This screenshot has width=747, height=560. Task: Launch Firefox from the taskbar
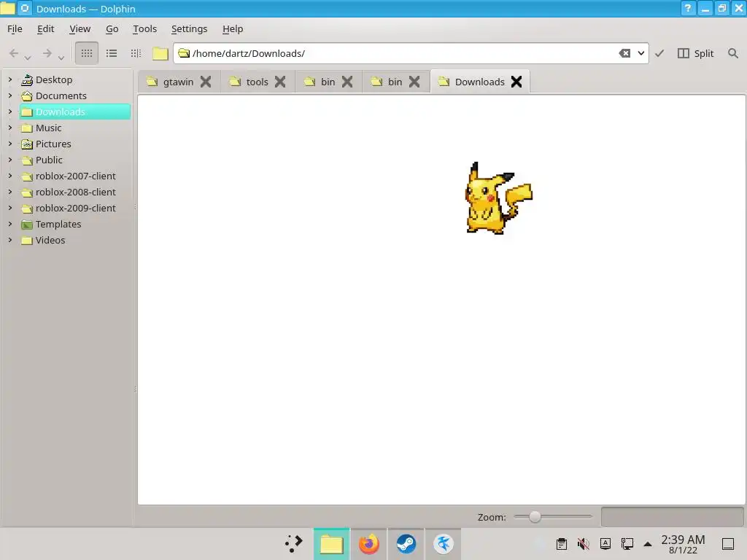coord(368,544)
